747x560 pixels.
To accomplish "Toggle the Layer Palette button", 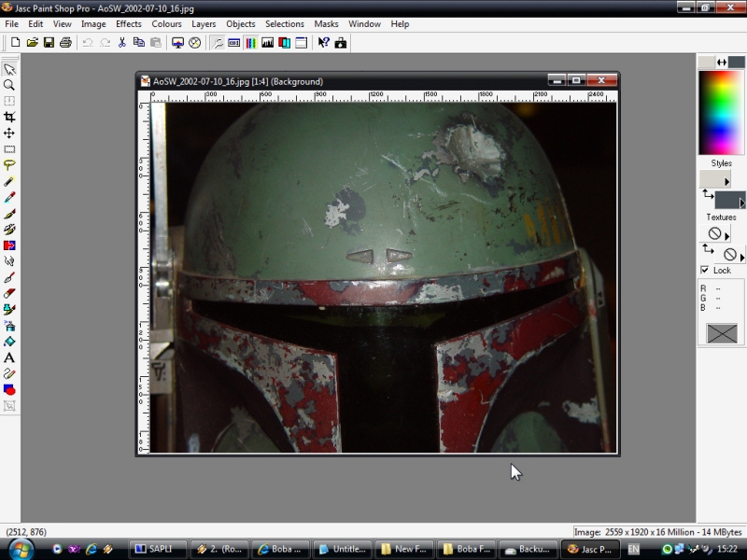I will [285, 43].
